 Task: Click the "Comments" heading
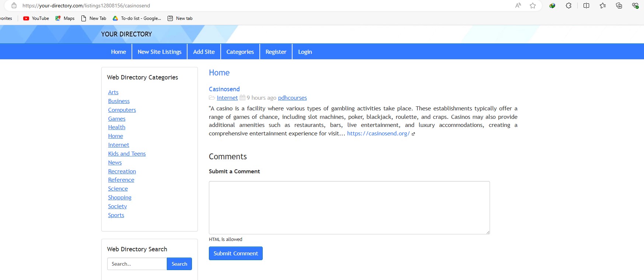228,157
